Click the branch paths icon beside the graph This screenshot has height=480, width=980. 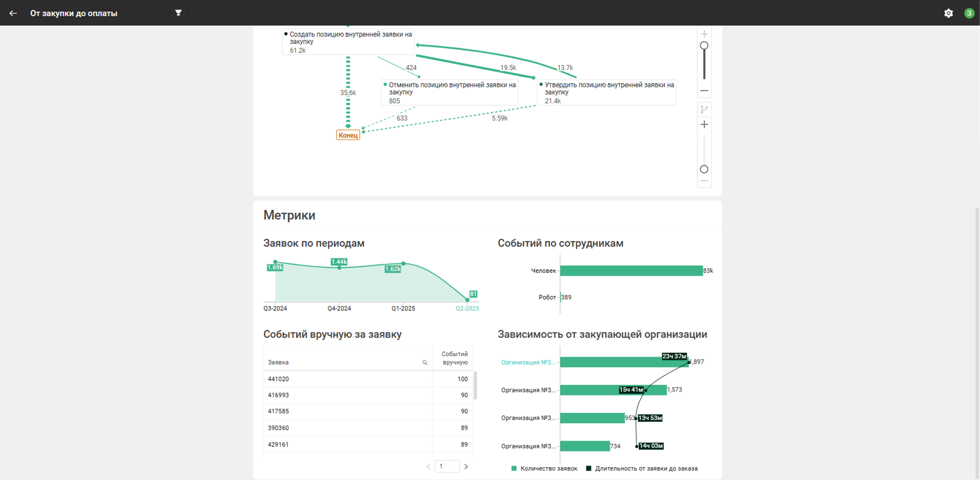tap(704, 110)
